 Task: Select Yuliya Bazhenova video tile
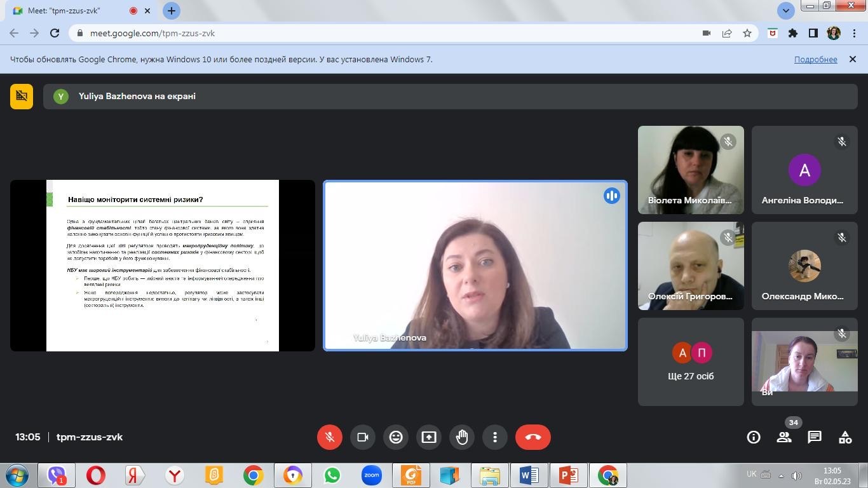click(x=475, y=266)
